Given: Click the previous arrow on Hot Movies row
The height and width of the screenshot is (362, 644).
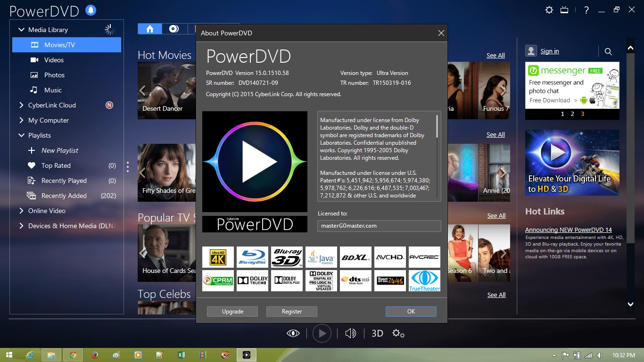Looking at the screenshot, I should 142,90.
